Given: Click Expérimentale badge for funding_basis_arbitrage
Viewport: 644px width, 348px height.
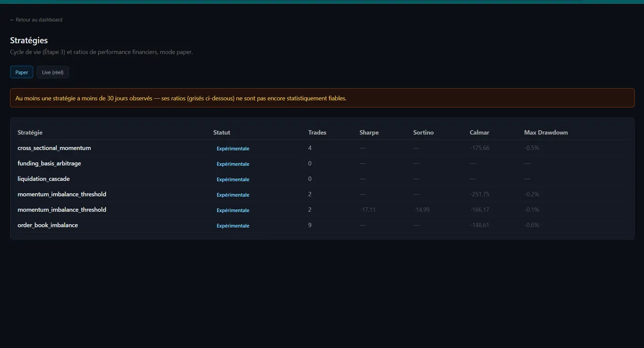Looking at the screenshot, I should pos(233,164).
